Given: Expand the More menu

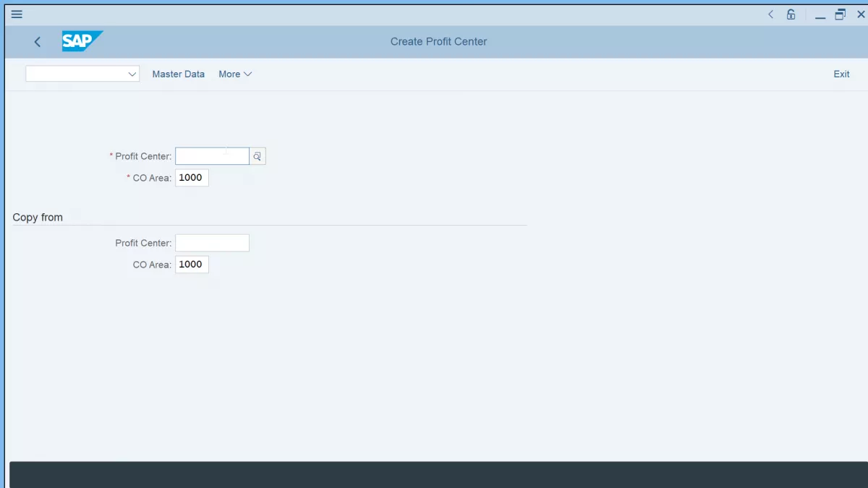Looking at the screenshot, I should 235,74.
